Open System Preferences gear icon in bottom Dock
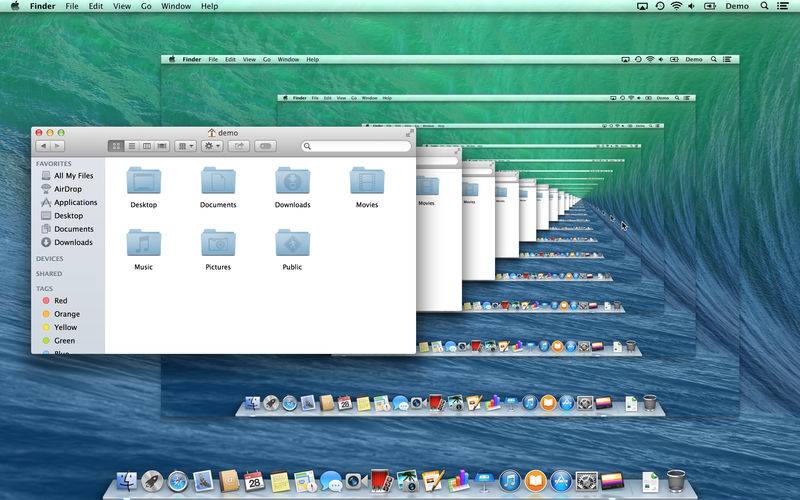This screenshot has height=500, width=800. pos(586,481)
